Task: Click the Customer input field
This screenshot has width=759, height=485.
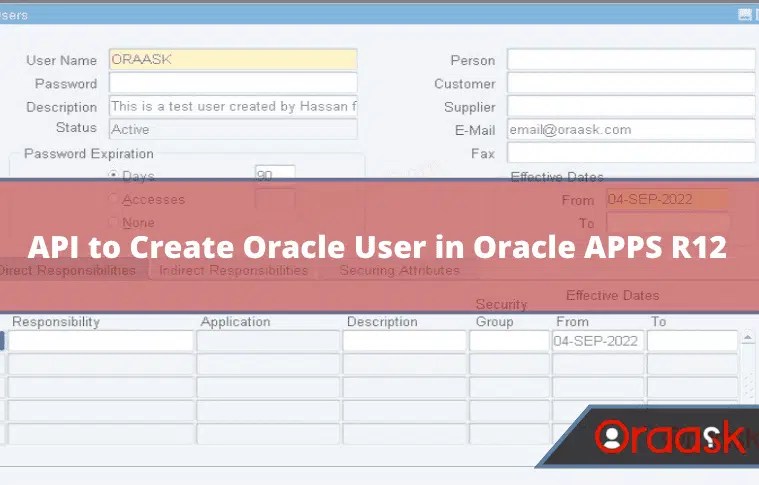Action: tap(631, 83)
